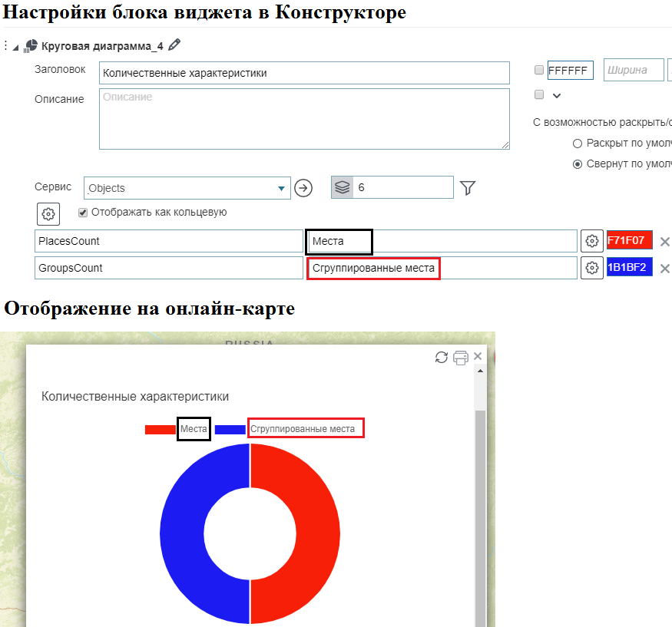Click the print icon in the map popup

click(460, 357)
